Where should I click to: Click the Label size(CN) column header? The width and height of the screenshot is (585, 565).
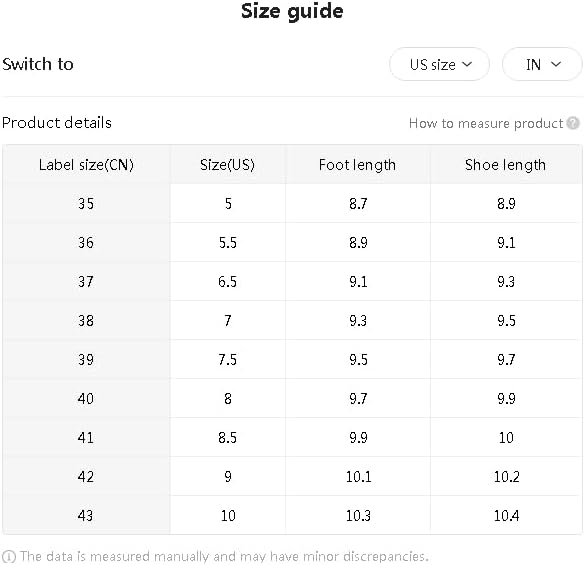point(86,165)
